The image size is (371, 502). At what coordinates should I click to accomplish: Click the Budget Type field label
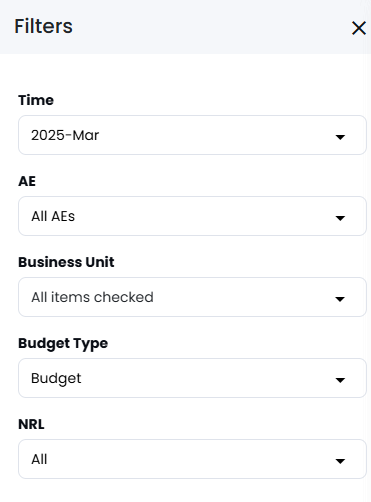pos(63,344)
